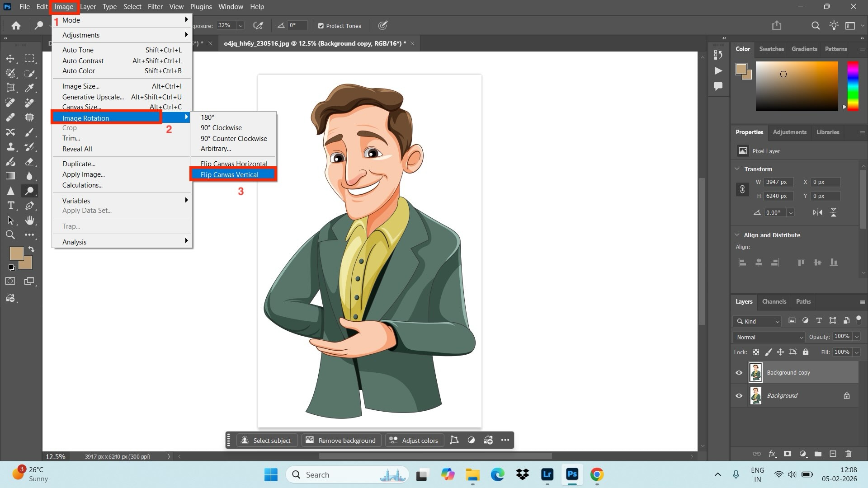The width and height of the screenshot is (868, 488).
Task: Enable the Protect Tones checkbox
Action: (321, 26)
